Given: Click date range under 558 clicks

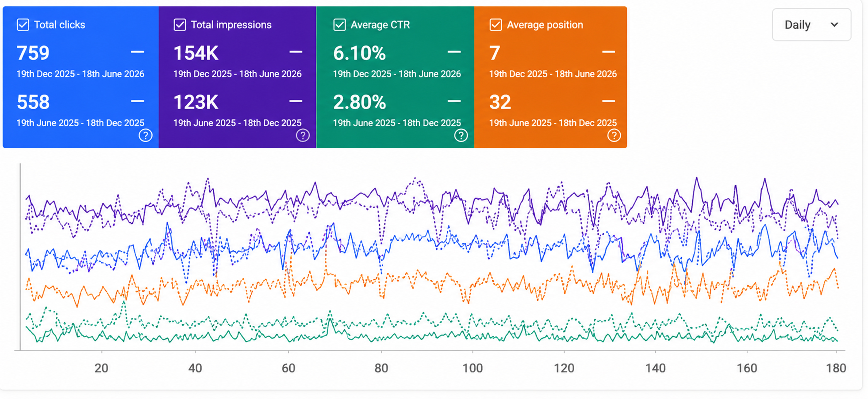Looking at the screenshot, I should (x=81, y=123).
